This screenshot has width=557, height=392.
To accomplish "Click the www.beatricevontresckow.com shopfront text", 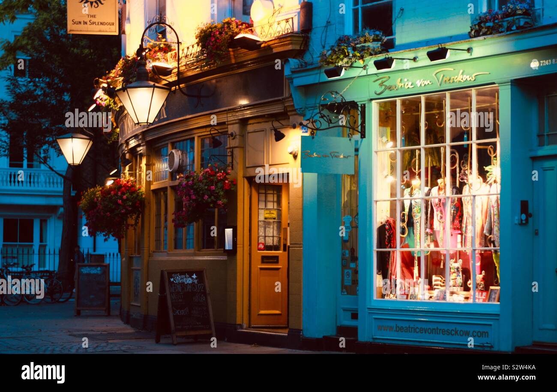I will pos(432,330).
